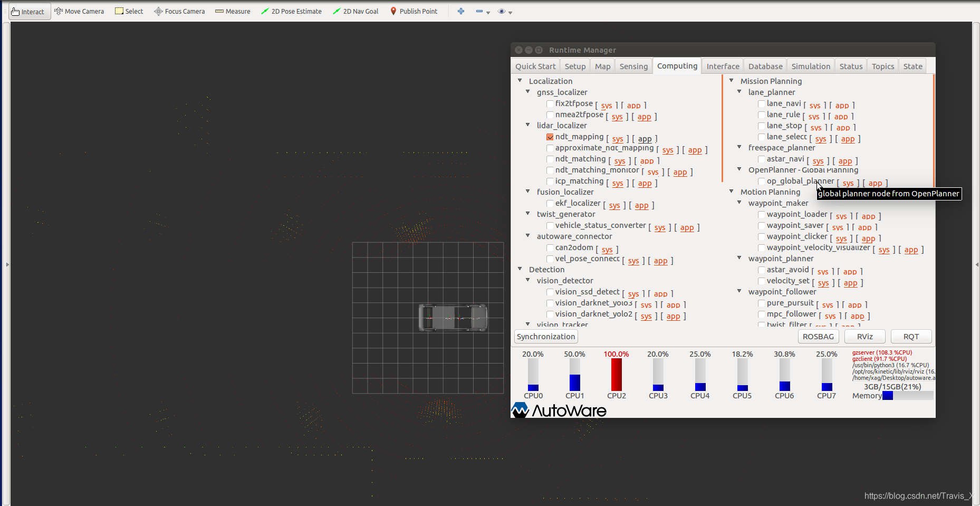Switch to the Database tab
This screenshot has height=506, width=980.
[x=765, y=66]
